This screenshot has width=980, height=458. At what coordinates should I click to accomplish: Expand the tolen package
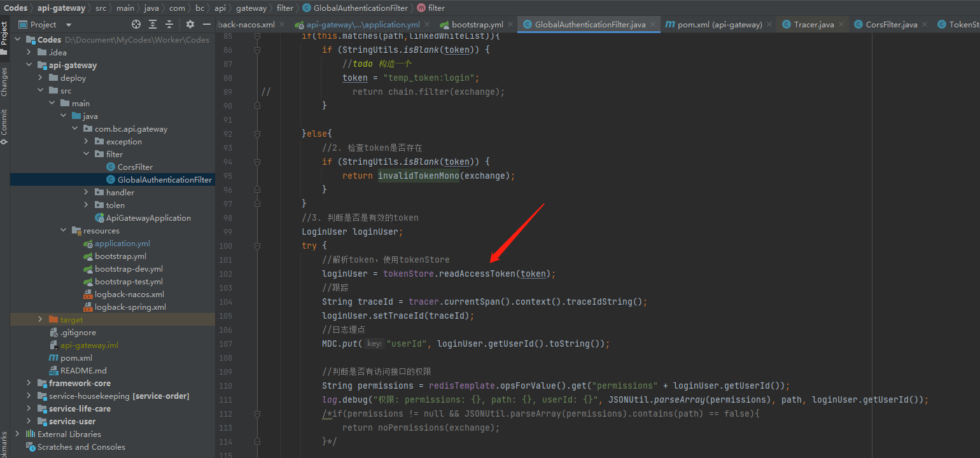pos(86,205)
